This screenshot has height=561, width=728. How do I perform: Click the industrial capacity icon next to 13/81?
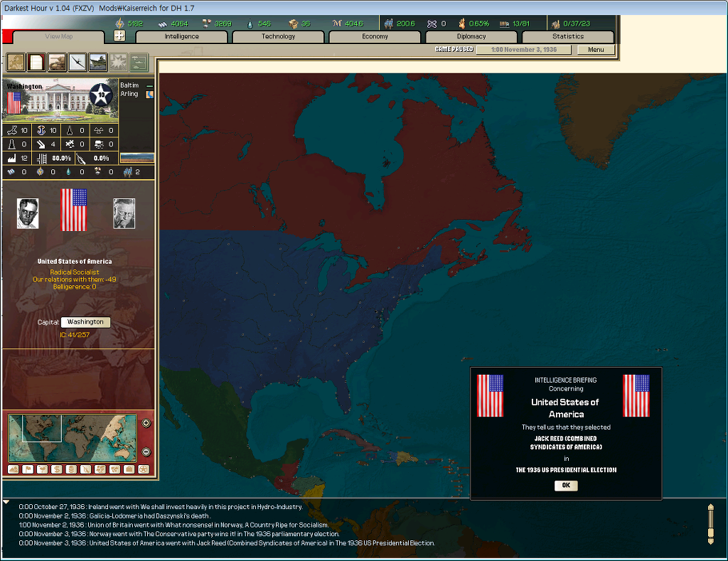[x=504, y=23]
